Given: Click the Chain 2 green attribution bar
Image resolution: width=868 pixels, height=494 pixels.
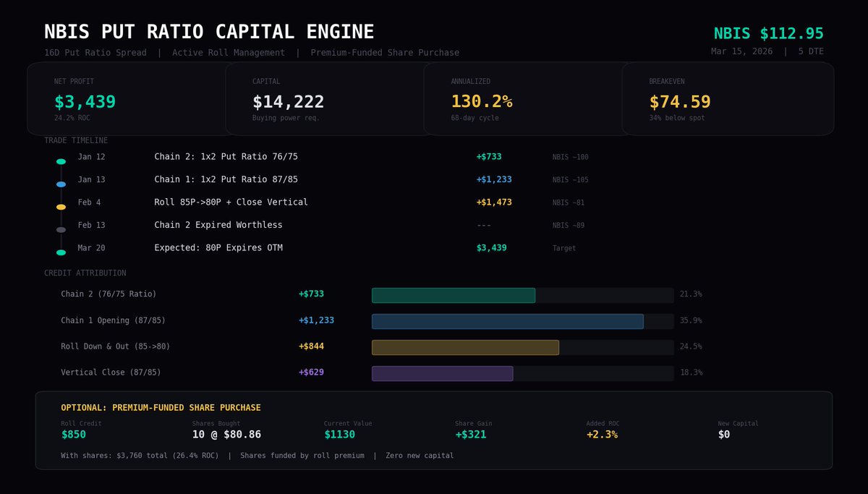Looking at the screenshot, I should point(454,295).
